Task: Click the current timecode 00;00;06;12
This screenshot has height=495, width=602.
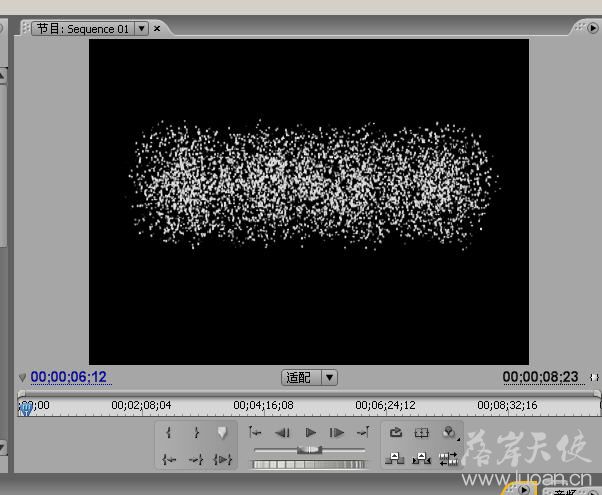Action: coord(69,377)
